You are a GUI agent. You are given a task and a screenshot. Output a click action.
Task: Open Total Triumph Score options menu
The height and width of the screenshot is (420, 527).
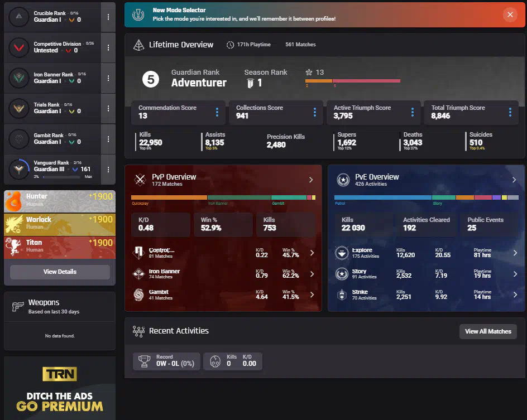(510, 112)
